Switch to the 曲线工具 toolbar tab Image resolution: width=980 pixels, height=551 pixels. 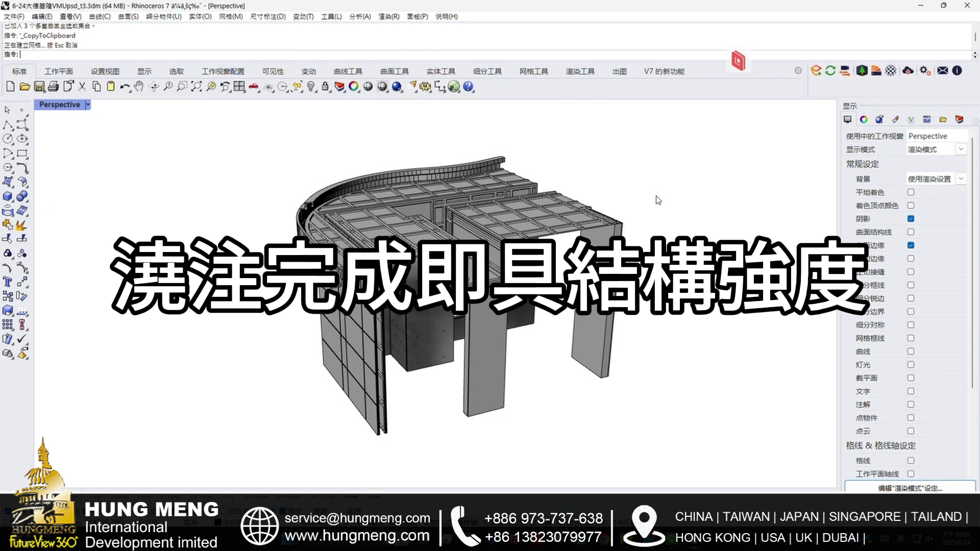pyautogui.click(x=348, y=71)
